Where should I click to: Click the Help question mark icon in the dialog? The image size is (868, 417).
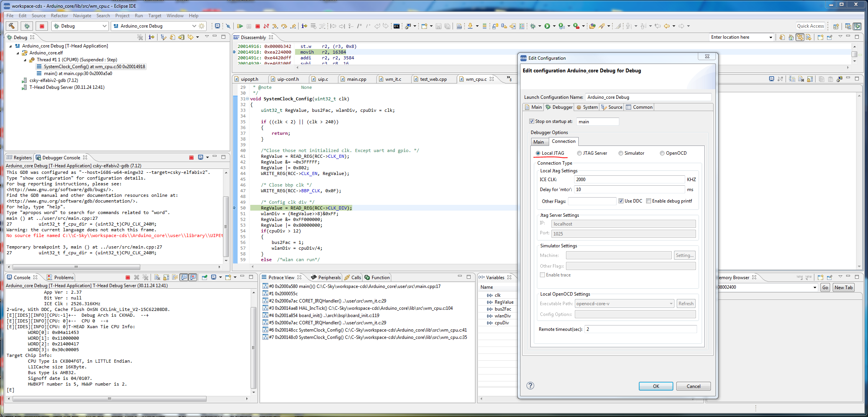pyautogui.click(x=530, y=386)
